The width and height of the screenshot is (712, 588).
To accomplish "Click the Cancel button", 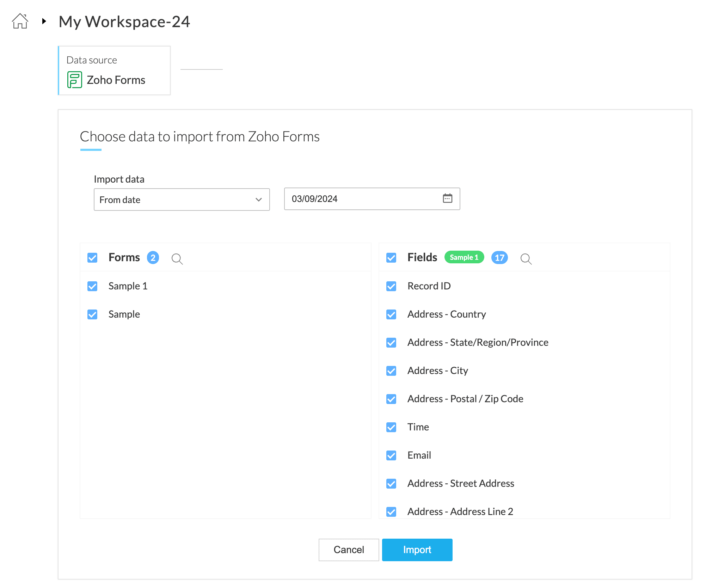I will pos(349,550).
